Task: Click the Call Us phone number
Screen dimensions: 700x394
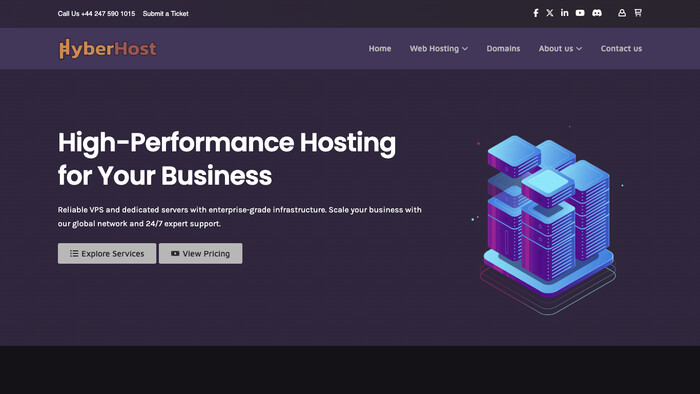Action: point(96,14)
